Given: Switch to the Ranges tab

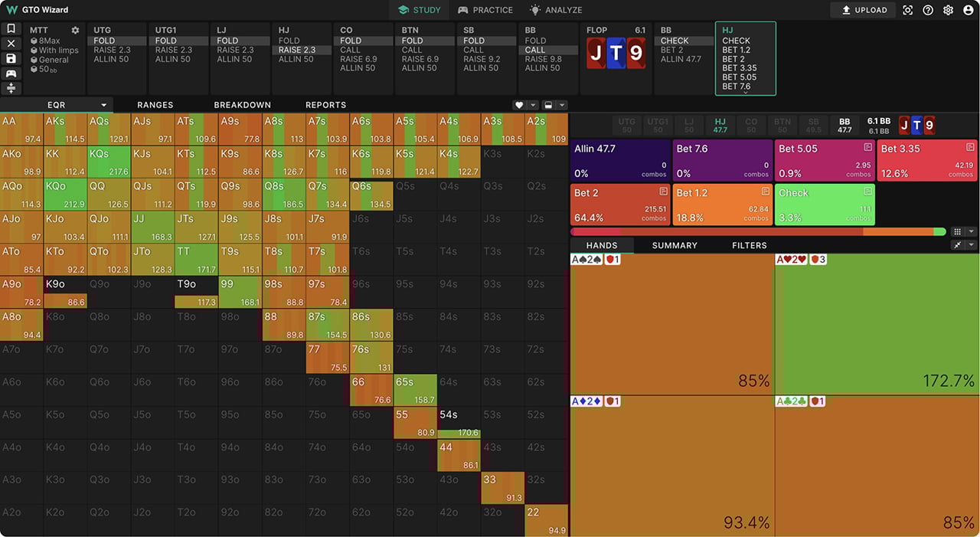Looking at the screenshot, I should [x=155, y=105].
